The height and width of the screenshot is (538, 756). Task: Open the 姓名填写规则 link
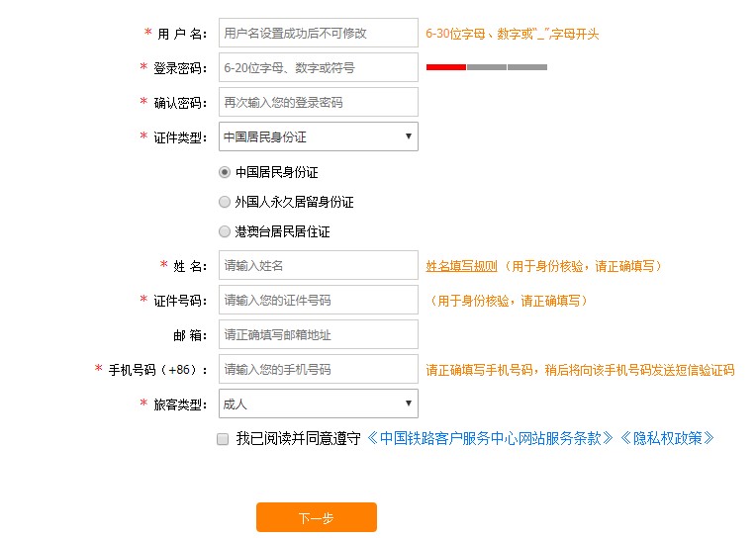click(x=461, y=266)
